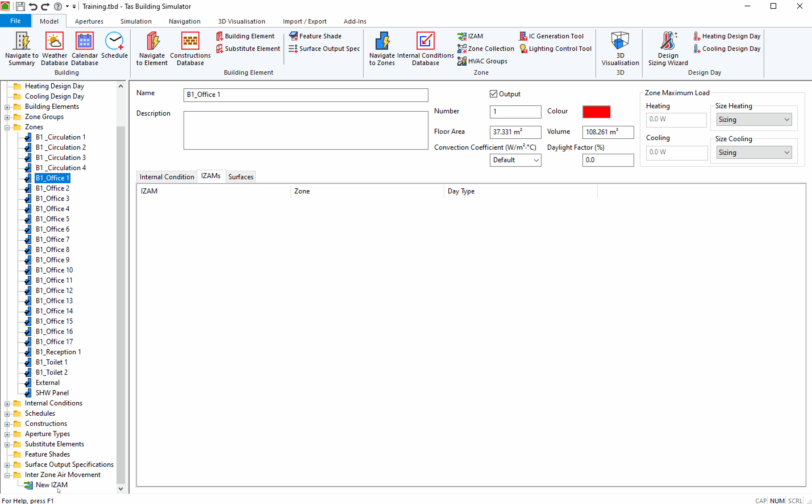Toggle check icon for B1_Office 10 zone

28,270
